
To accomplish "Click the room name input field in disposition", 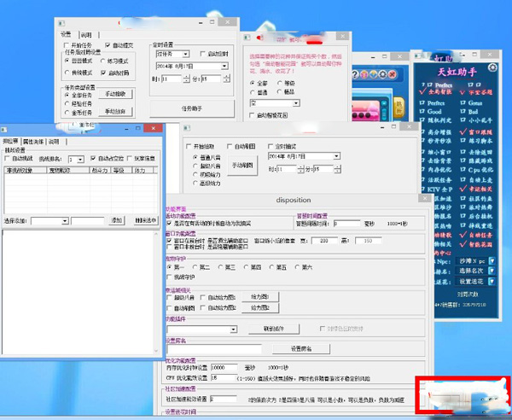I will [214, 349].
